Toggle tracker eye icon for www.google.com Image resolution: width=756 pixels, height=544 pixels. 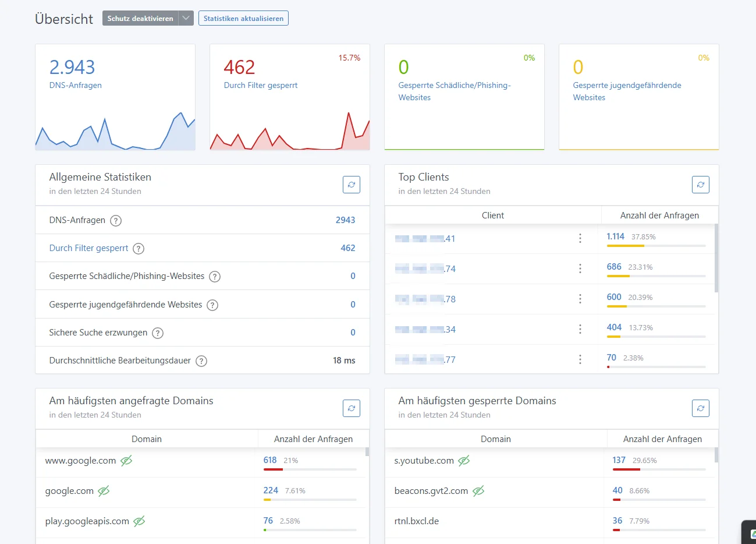[126, 461]
